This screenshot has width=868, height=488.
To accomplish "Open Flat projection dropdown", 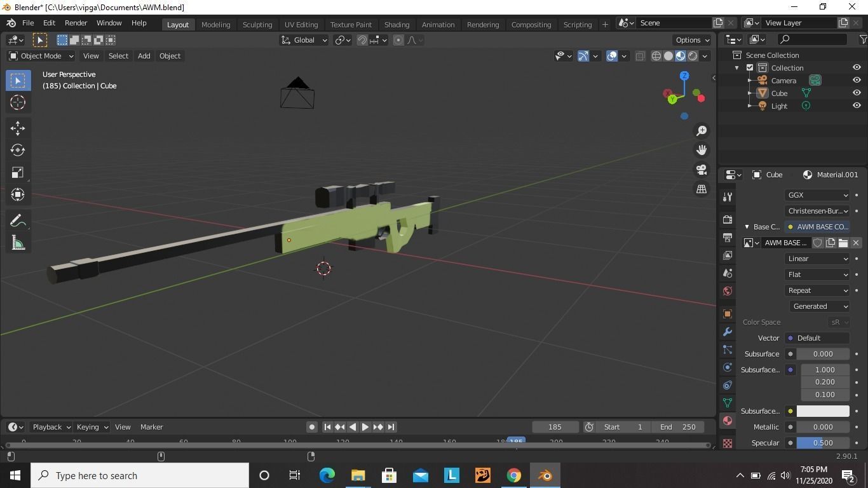I will (817, 274).
